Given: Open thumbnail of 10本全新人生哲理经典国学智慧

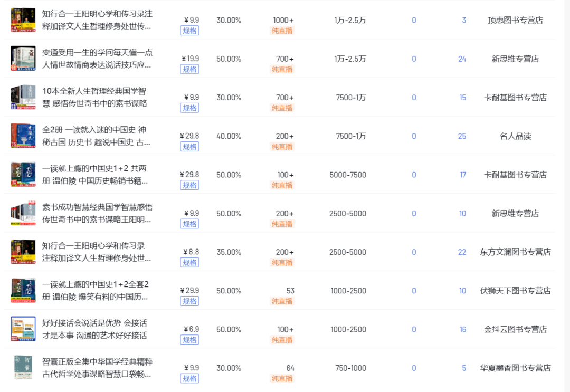Looking at the screenshot, I should pyautogui.click(x=23, y=98).
